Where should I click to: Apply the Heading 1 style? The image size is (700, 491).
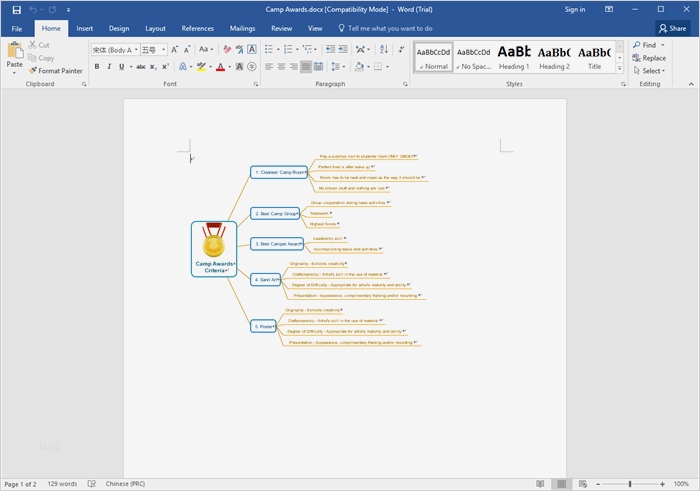(x=514, y=57)
